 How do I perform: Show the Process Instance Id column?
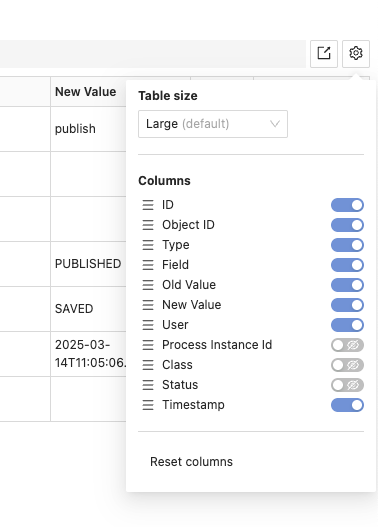(x=347, y=345)
